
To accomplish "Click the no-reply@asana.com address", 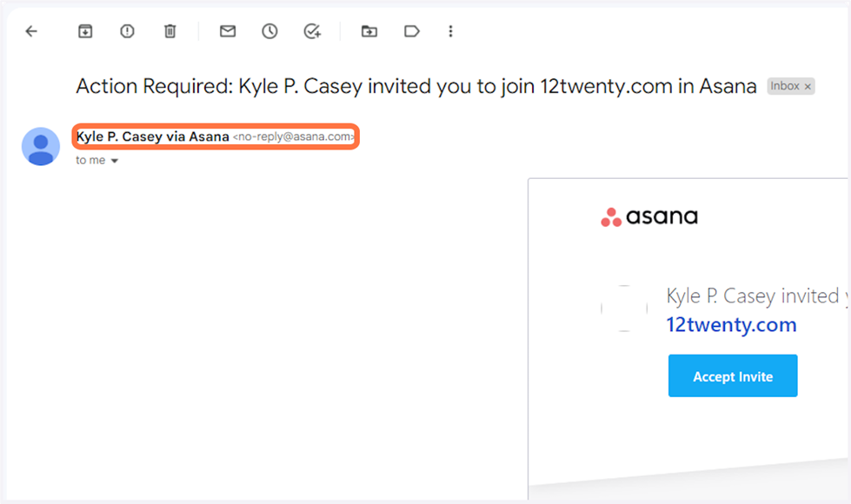I will tap(294, 137).
